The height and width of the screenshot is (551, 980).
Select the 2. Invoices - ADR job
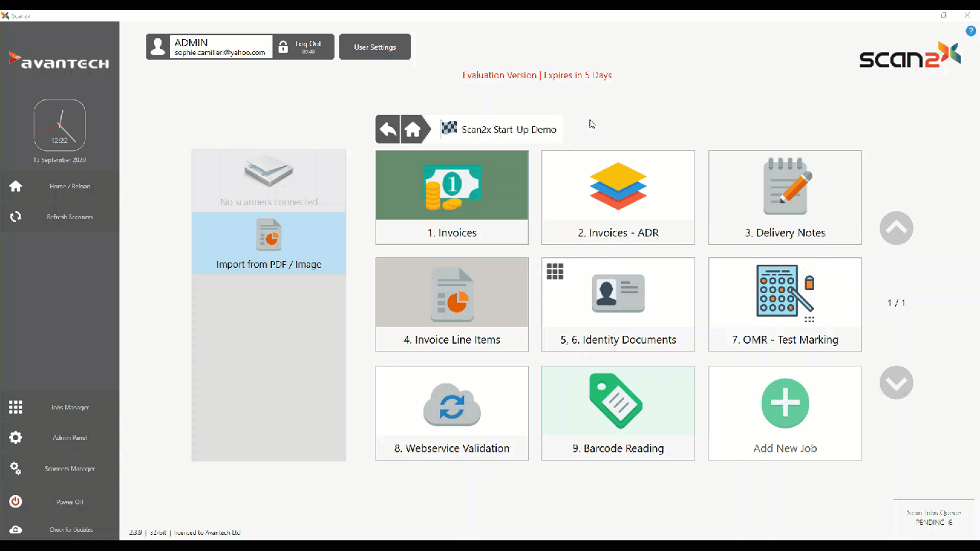(x=618, y=197)
